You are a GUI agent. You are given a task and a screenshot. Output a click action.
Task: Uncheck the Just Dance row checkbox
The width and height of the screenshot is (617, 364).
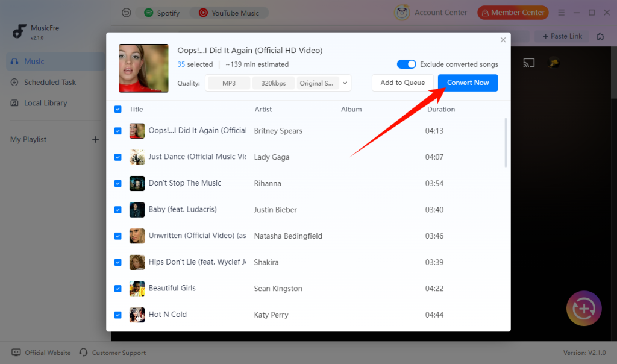coord(117,157)
